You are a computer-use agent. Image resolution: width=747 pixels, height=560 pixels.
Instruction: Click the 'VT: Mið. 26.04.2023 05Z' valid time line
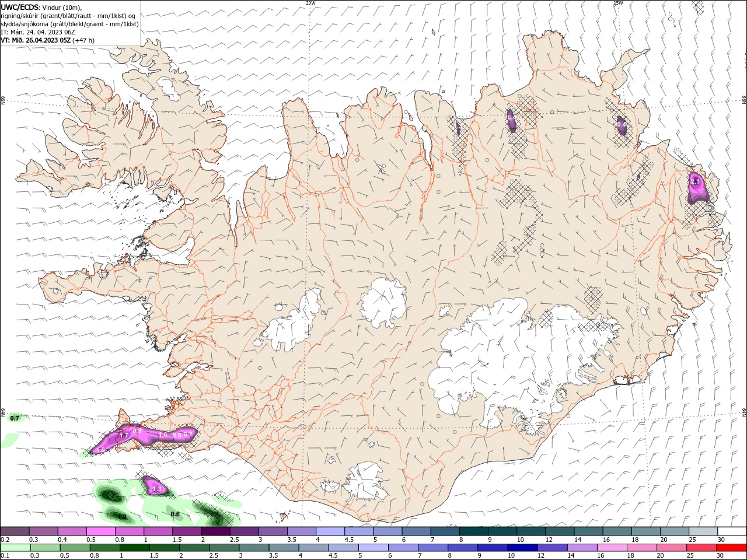[36, 40]
